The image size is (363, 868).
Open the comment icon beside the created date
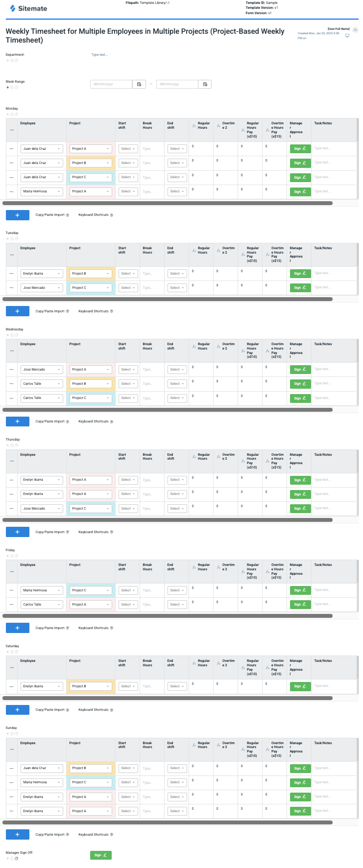(x=347, y=36)
